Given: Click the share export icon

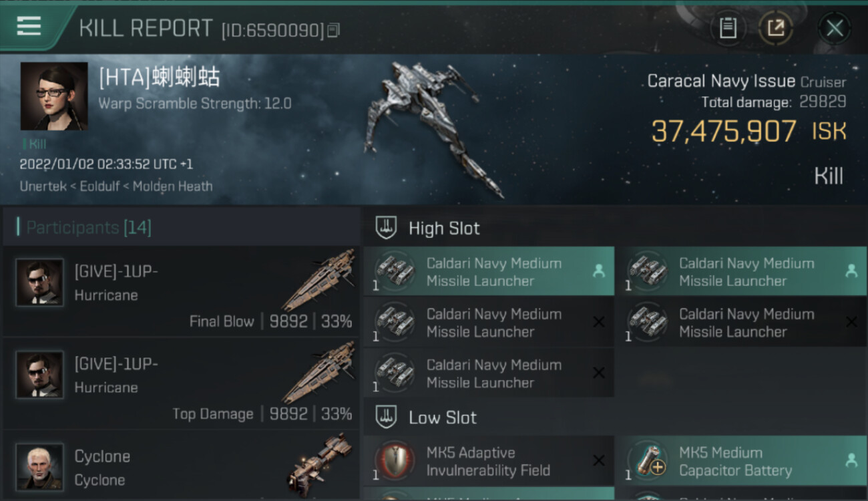Looking at the screenshot, I should [775, 28].
